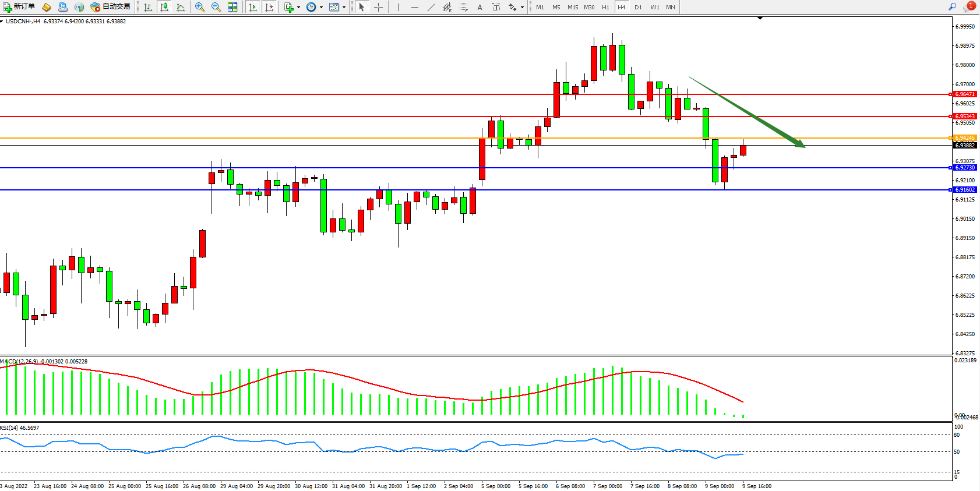Open the chart templates dropdown

click(x=344, y=8)
